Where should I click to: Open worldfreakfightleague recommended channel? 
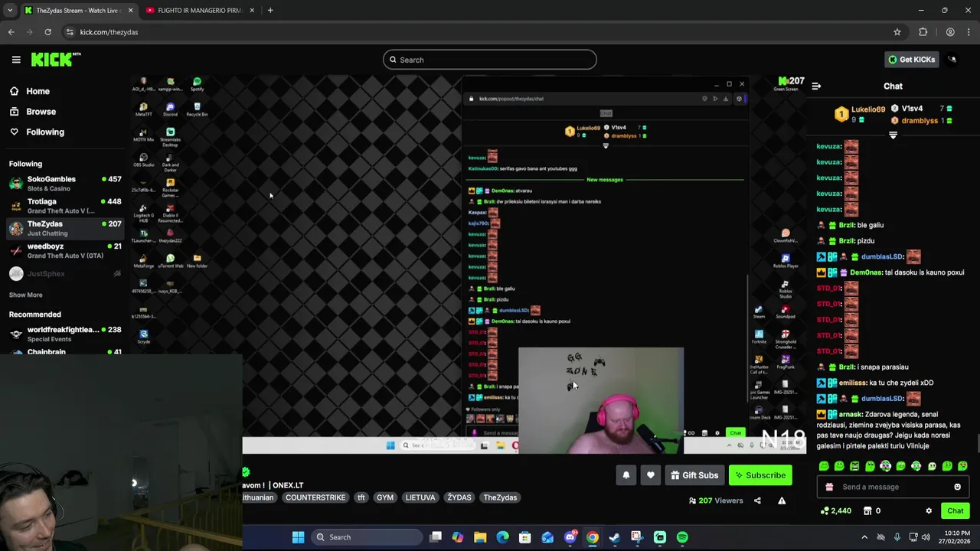pyautogui.click(x=64, y=334)
